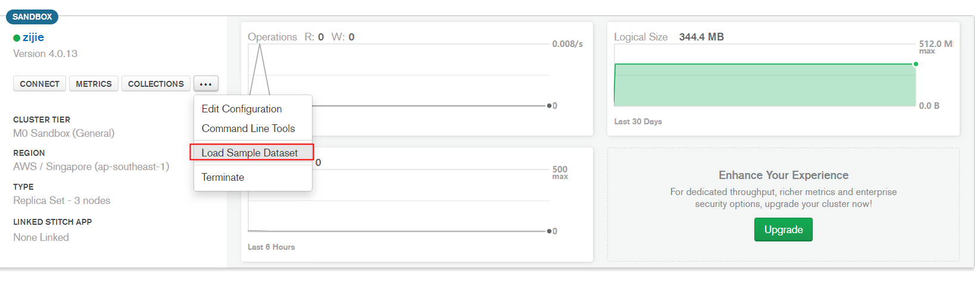The height and width of the screenshot is (292, 980).
Task: Click the end dot of the Operations chart
Action: (x=549, y=106)
